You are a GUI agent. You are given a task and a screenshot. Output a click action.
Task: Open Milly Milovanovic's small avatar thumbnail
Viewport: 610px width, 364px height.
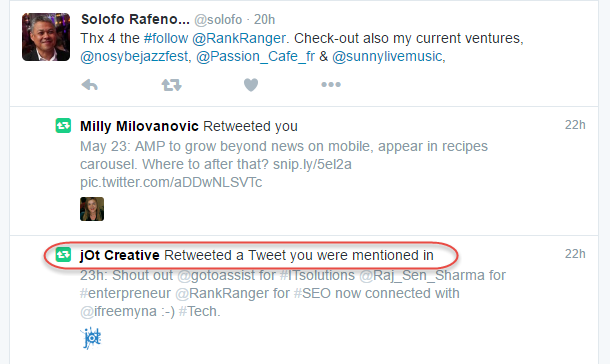coord(92,209)
